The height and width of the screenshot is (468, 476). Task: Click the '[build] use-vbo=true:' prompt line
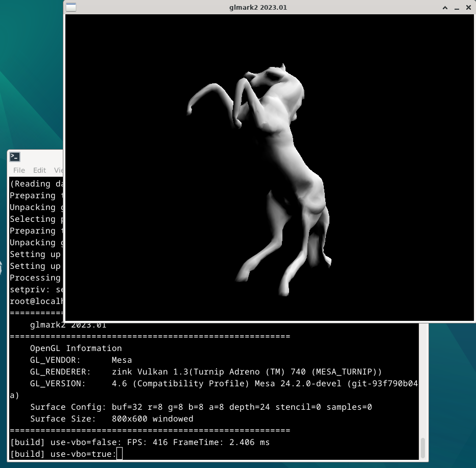tap(63, 454)
